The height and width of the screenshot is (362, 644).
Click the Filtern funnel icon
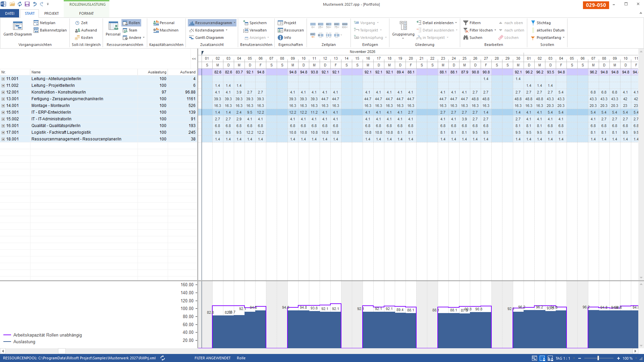point(466,23)
